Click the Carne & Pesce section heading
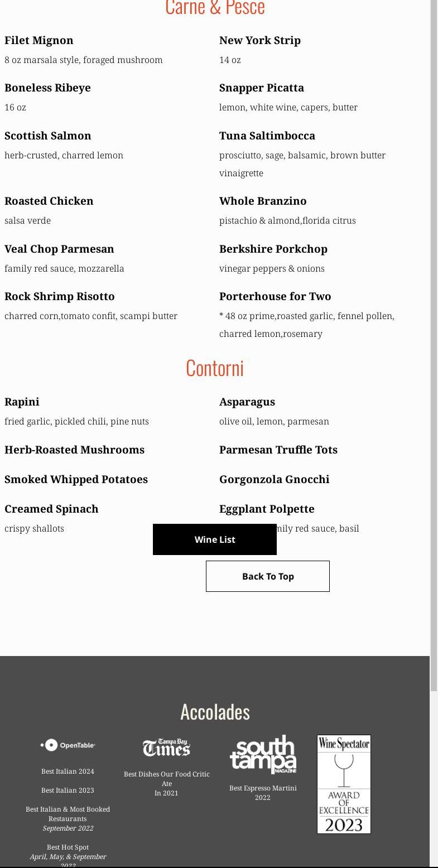This screenshot has height=868, width=438. 215,8
